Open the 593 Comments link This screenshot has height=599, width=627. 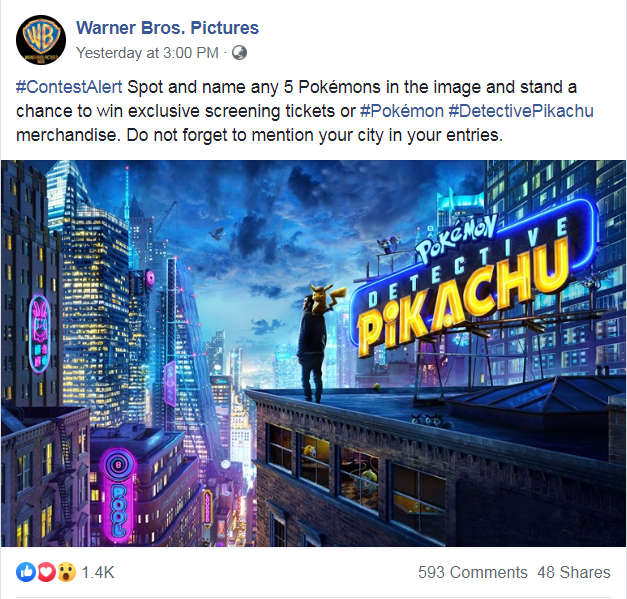point(473,572)
